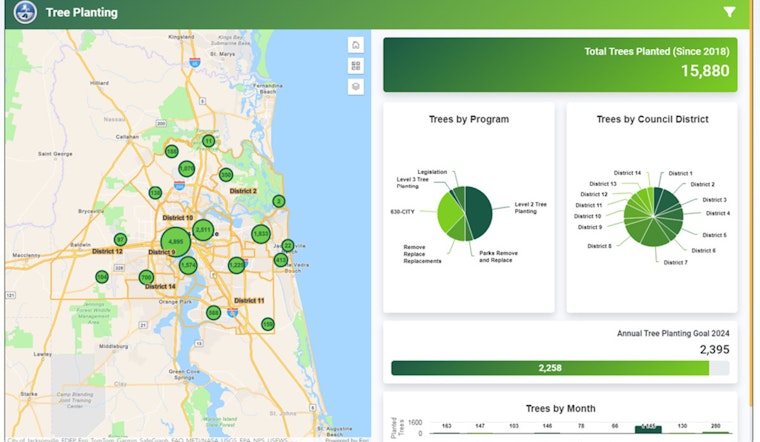Screen dimensions: 760x442
Task: Click the District 11 map label
Action: point(249,300)
